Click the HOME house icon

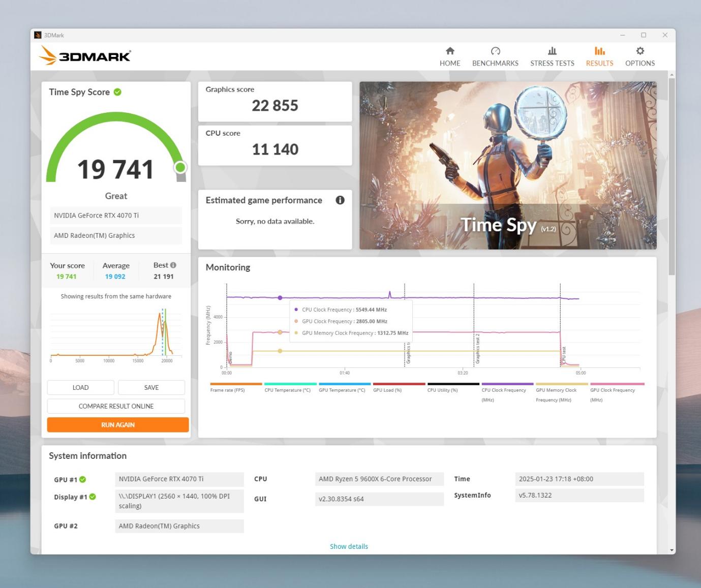pos(450,51)
